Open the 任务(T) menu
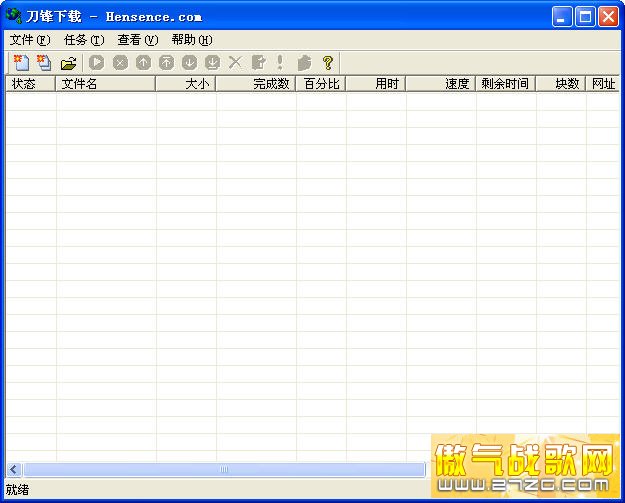625x503 pixels. pos(84,40)
